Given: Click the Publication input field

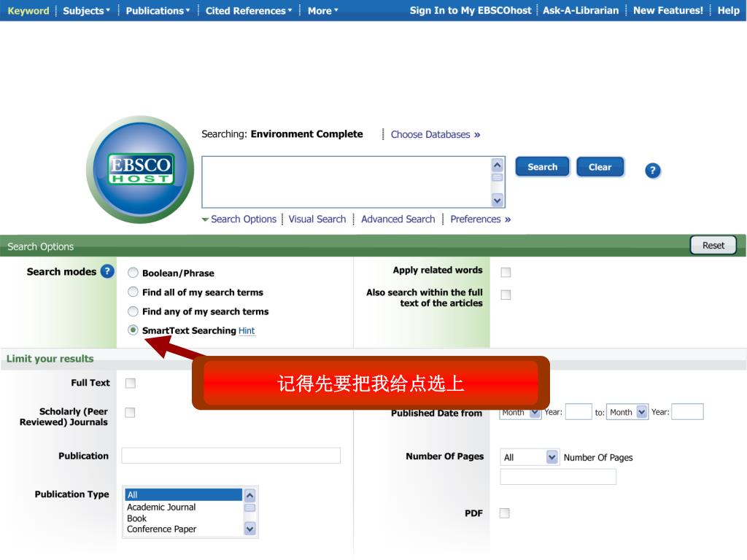Looking at the screenshot, I should (231, 455).
